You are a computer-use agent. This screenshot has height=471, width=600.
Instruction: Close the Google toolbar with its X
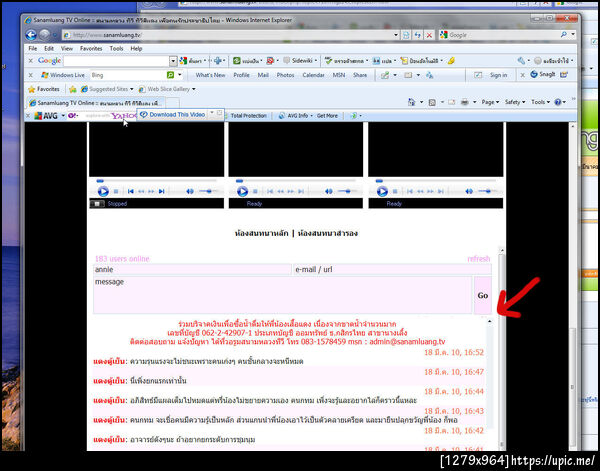click(31, 61)
